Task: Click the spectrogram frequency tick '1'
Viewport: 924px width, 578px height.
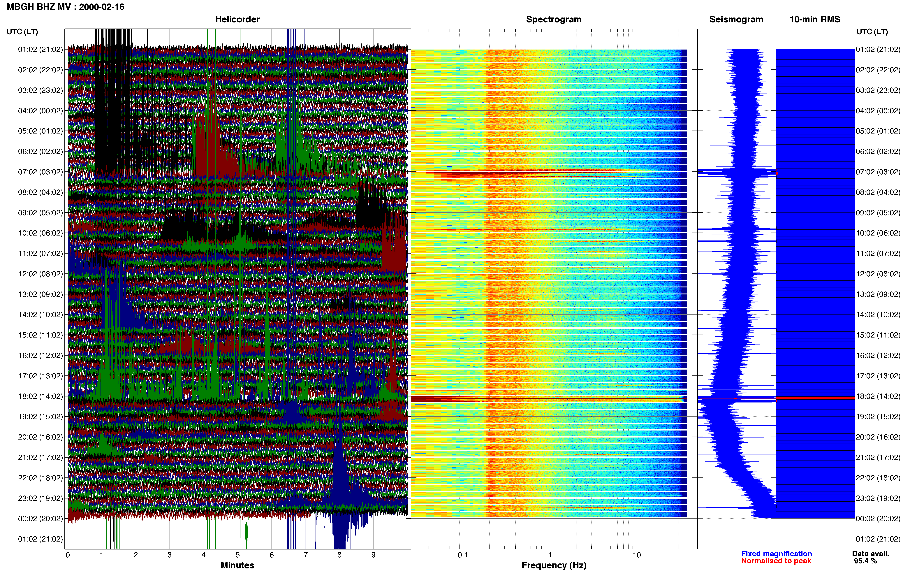Action: click(x=550, y=555)
